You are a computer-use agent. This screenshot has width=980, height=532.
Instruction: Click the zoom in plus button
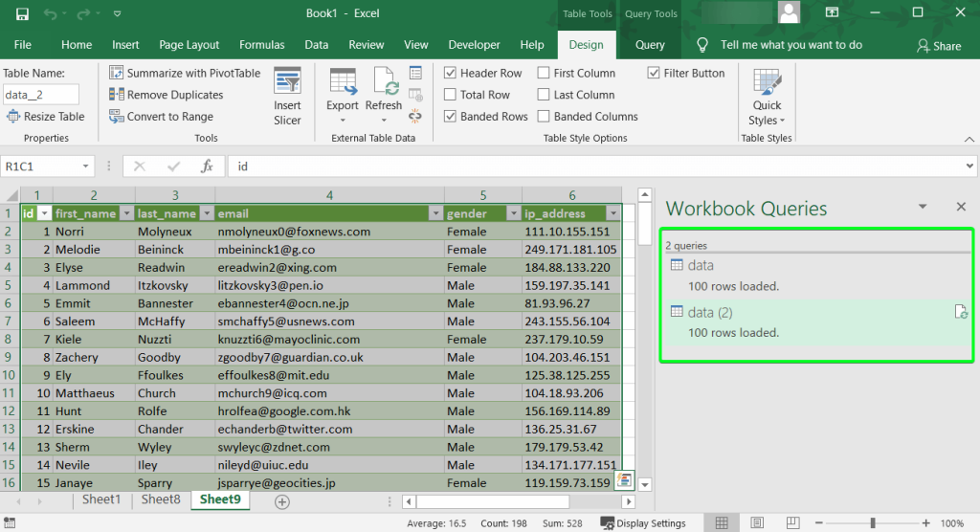coord(925,523)
